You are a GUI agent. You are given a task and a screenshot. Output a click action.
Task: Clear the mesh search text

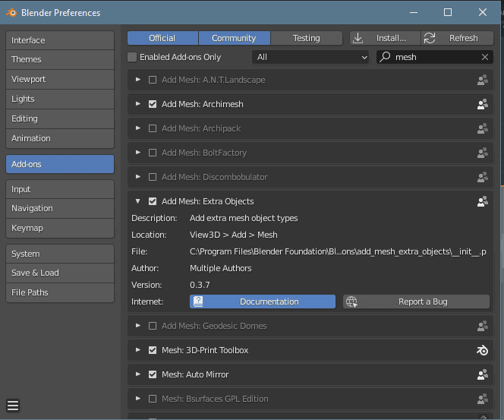pos(485,57)
